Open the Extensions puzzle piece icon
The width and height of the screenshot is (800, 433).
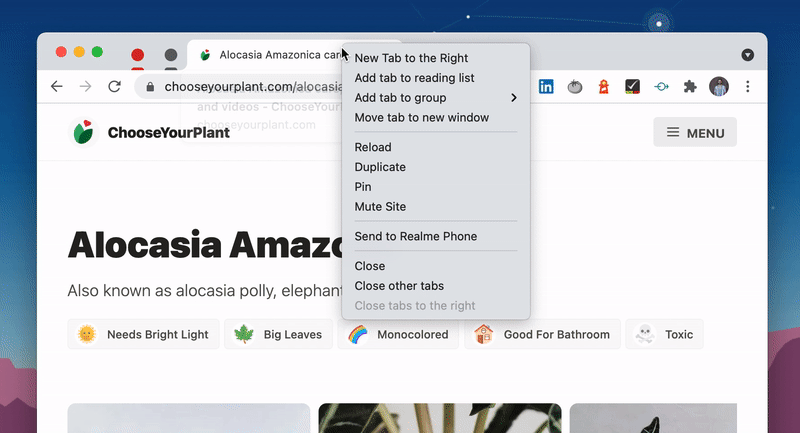[690, 87]
